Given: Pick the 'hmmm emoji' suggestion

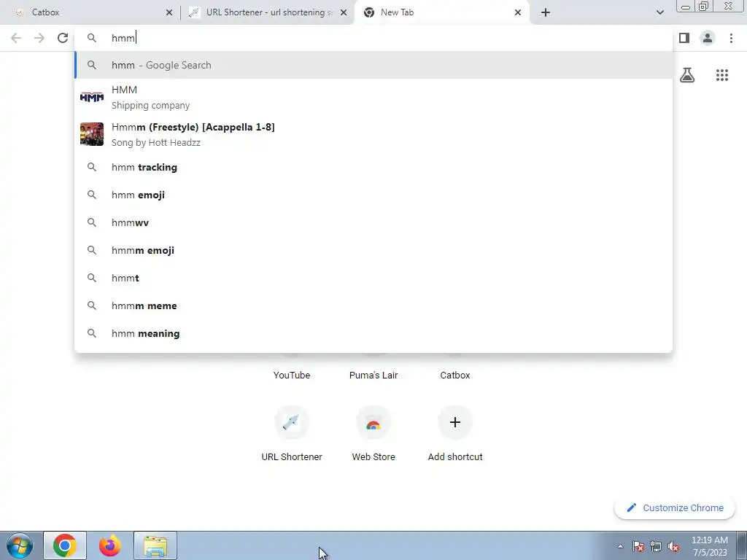Looking at the screenshot, I should click(373, 250).
